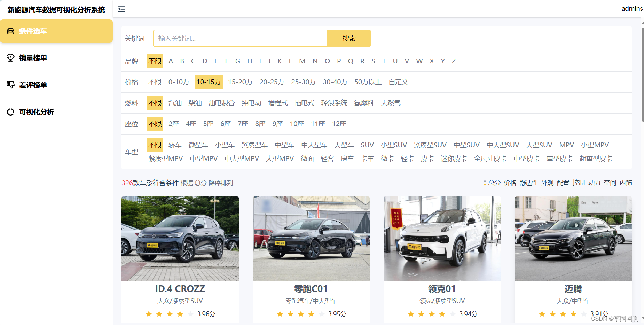
Task: Select 不限 in the 车型 row
Action: [x=155, y=145]
